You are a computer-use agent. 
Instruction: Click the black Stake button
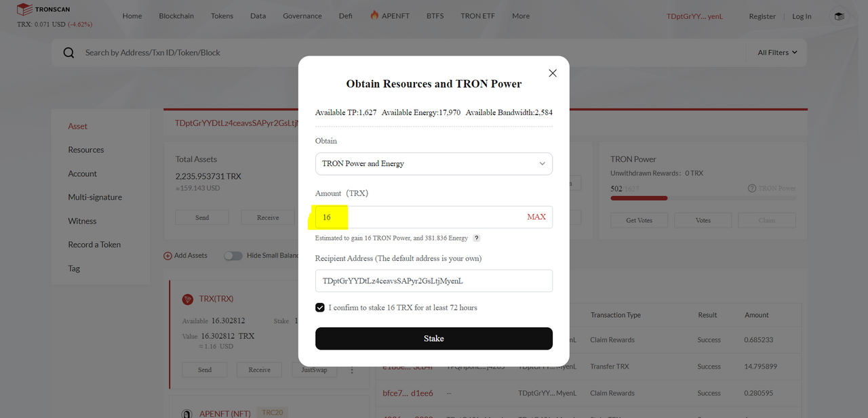[434, 339]
